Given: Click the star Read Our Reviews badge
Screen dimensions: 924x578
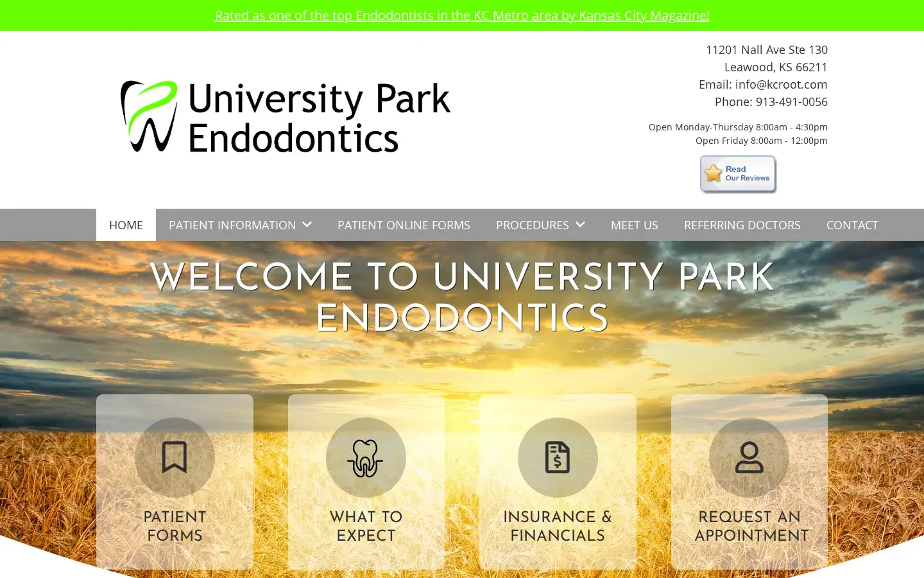Looking at the screenshot, I should 738,174.
